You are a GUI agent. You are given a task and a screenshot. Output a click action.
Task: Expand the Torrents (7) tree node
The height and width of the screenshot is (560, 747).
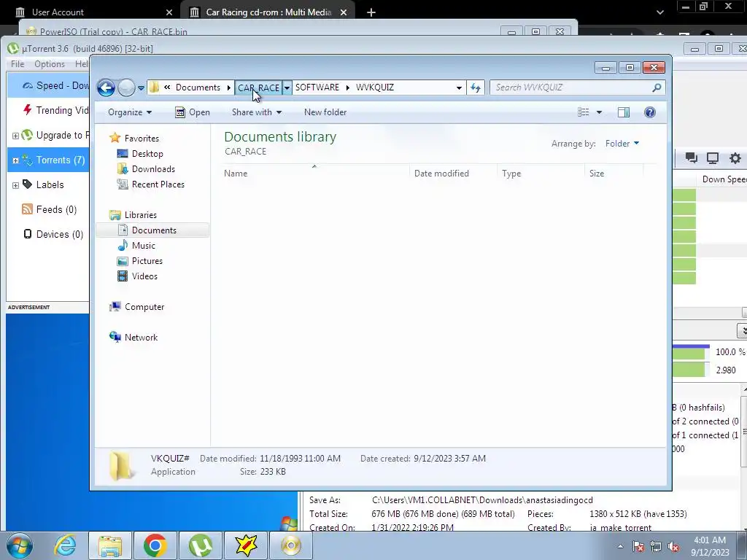click(x=15, y=160)
